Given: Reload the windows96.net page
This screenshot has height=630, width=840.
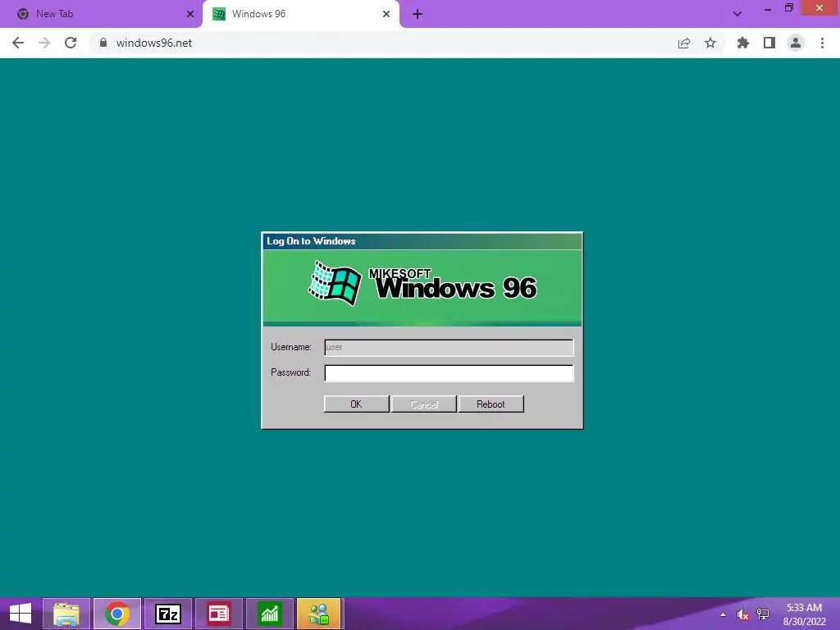Looking at the screenshot, I should [71, 43].
